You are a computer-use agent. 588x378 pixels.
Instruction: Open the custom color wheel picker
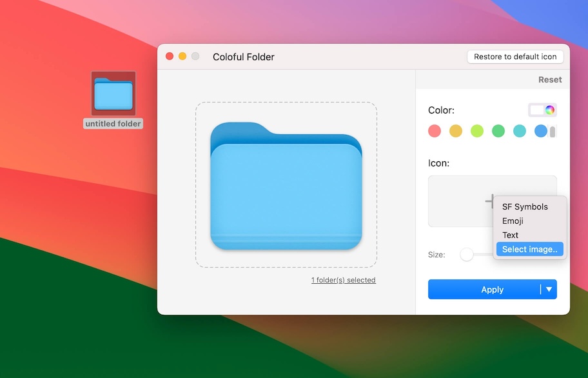pos(550,110)
